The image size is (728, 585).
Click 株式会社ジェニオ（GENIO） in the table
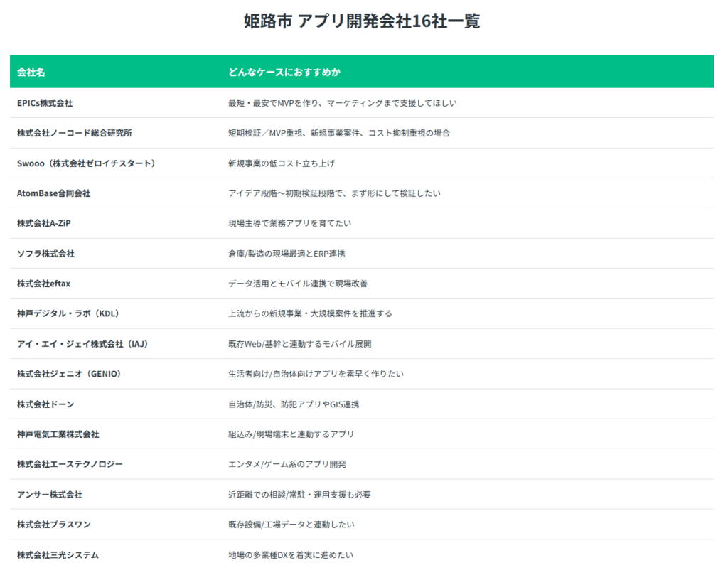[x=69, y=374]
